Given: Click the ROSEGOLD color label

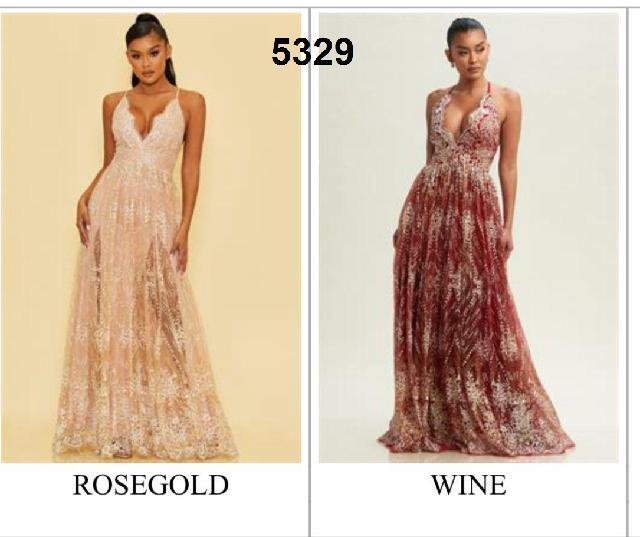Looking at the screenshot, I should click(151, 485).
